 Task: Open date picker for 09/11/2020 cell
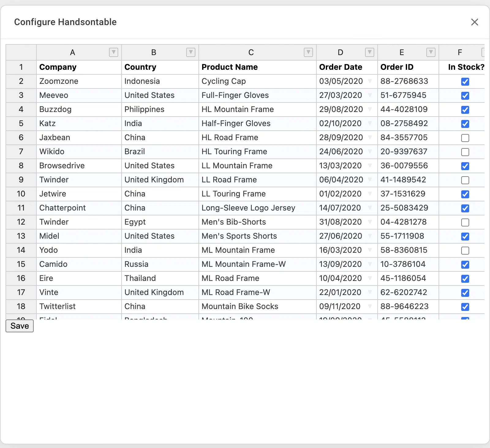(370, 306)
